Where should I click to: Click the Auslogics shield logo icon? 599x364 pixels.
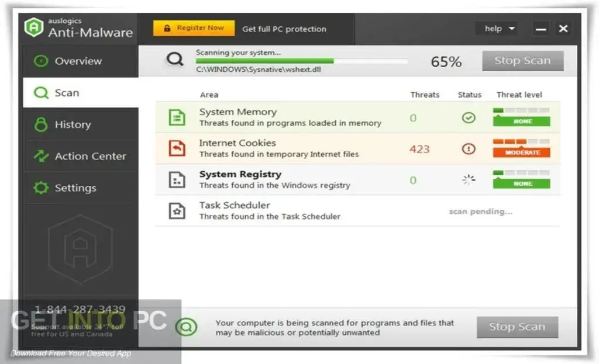[35, 28]
